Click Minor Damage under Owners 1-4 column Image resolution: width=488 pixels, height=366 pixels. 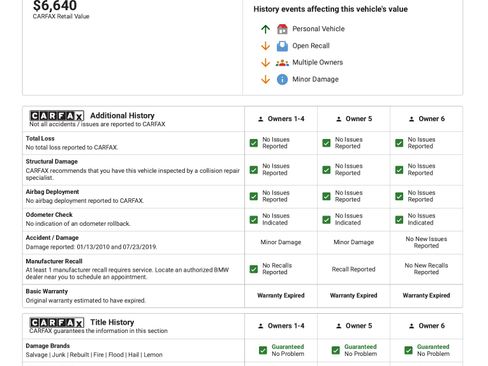click(281, 242)
